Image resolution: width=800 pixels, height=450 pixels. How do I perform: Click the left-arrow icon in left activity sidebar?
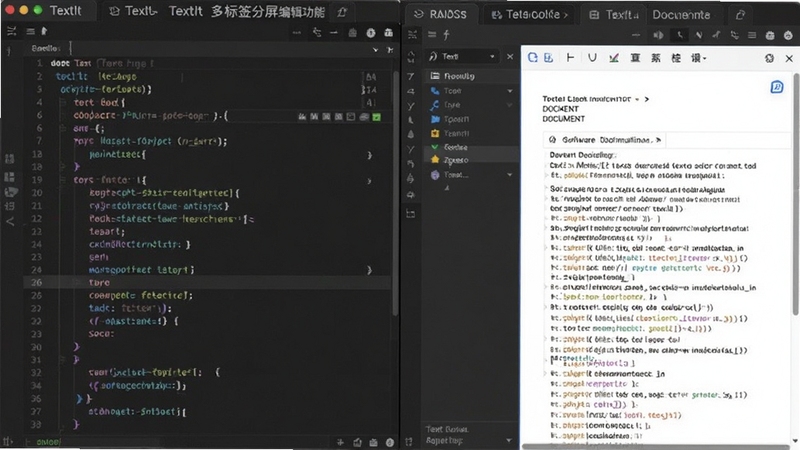point(10,221)
